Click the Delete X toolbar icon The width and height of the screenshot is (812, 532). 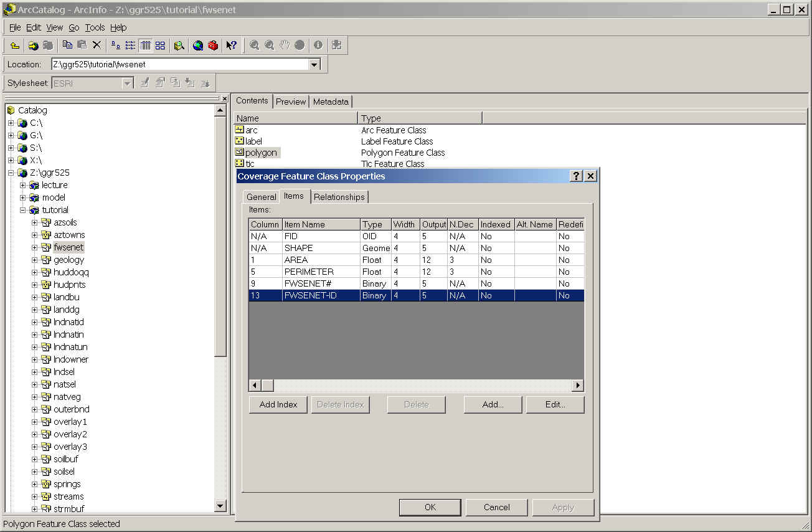tap(97, 45)
